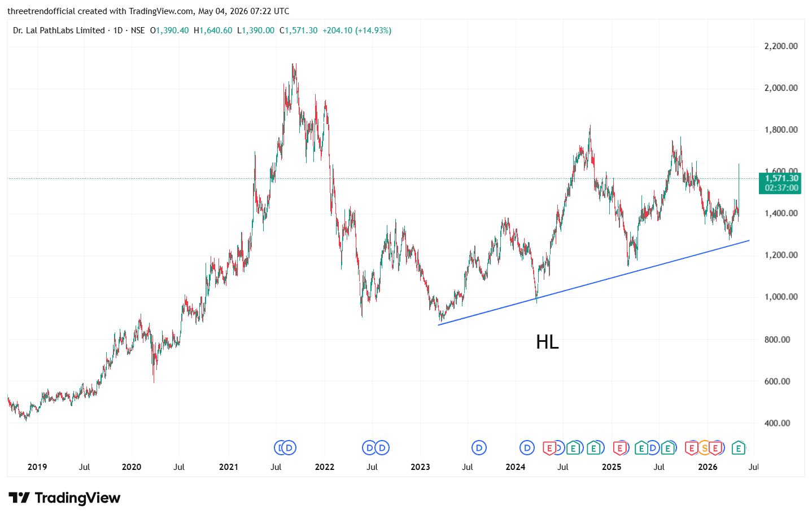This screenshot has width=812, height=519.
Task: Select the 1D interval label in the legend
Action: click(118, 30)
